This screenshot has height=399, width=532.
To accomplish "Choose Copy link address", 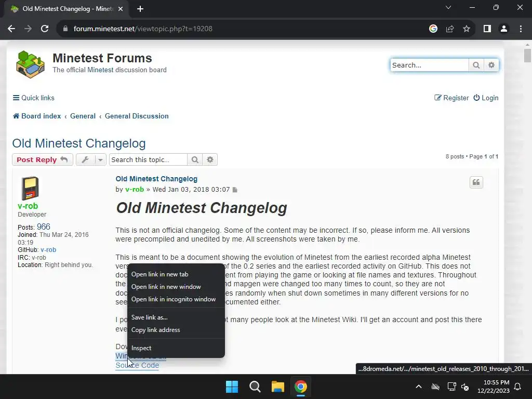I will click(x=176, y=330).
